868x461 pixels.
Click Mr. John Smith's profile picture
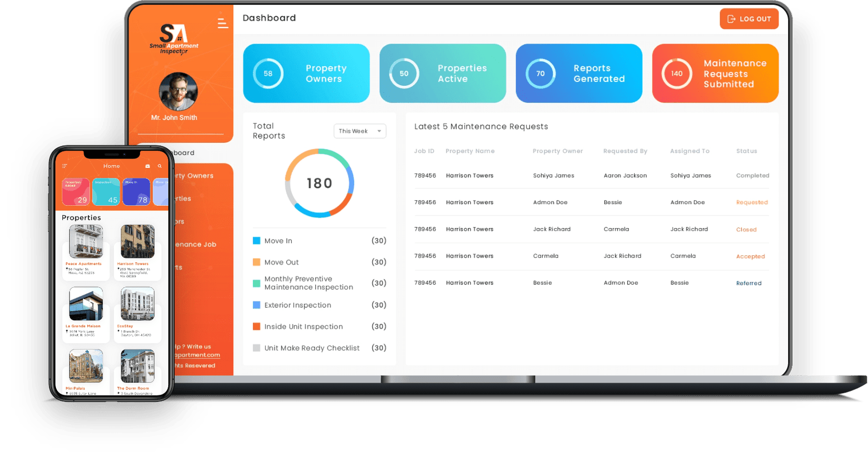(x=178, y=92)
